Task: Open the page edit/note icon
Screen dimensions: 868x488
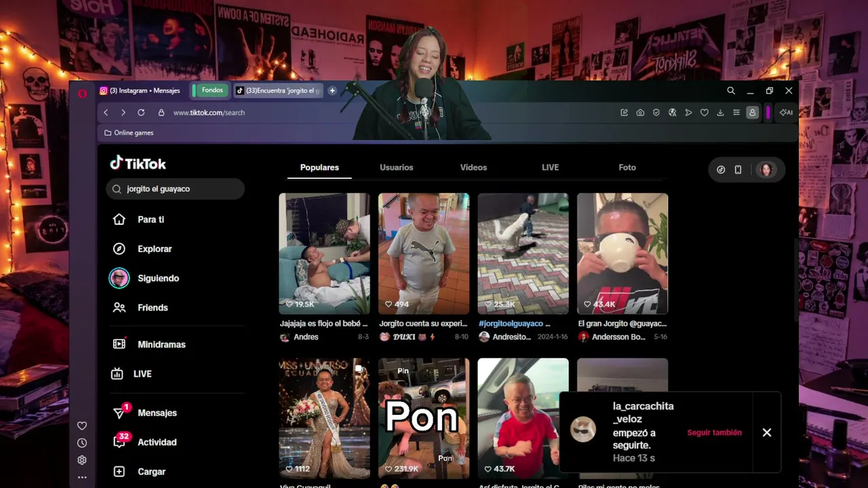Action: pos(624,113)
